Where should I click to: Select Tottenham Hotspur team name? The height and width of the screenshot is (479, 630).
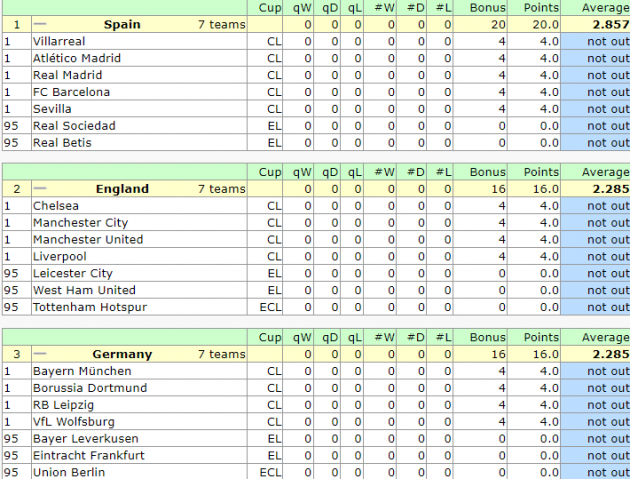(x=90, y=307)
